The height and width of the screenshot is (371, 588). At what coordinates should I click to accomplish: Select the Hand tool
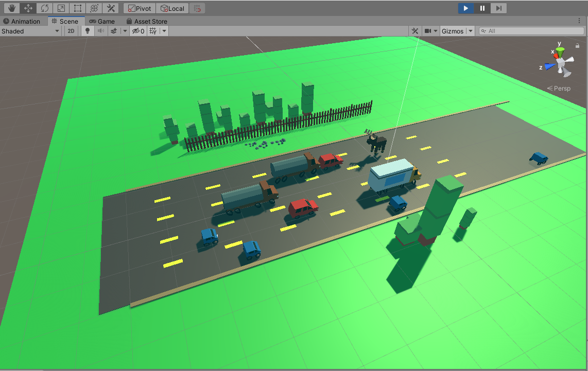pos(12,8)
